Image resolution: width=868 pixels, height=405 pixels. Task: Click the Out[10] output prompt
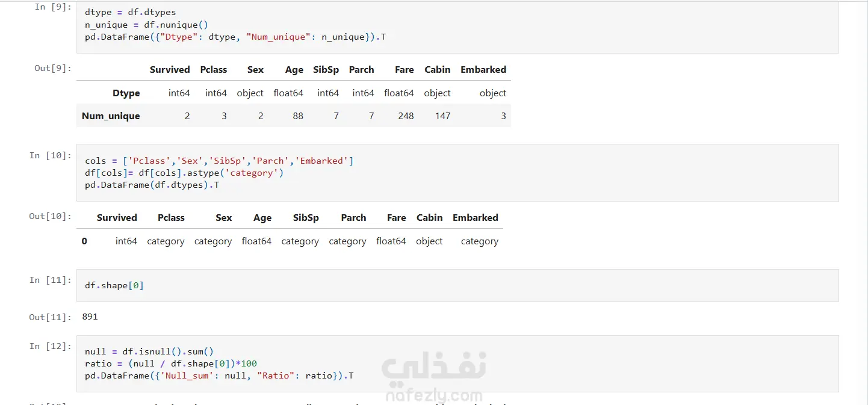tap(51, 216)
